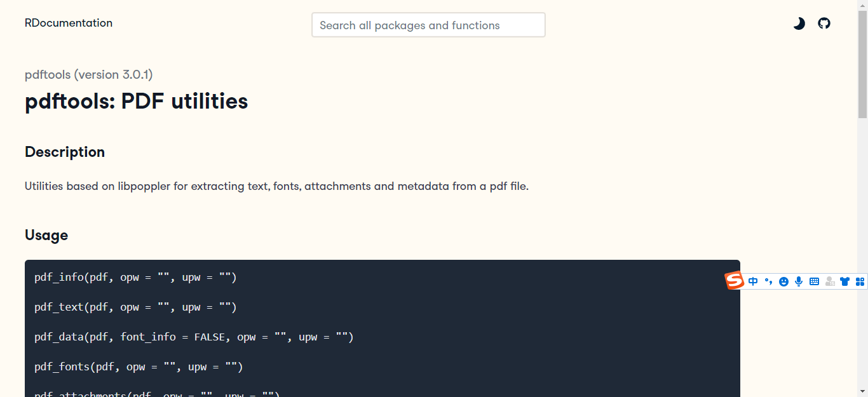Open the emoji smiley panel

(783, 281)
